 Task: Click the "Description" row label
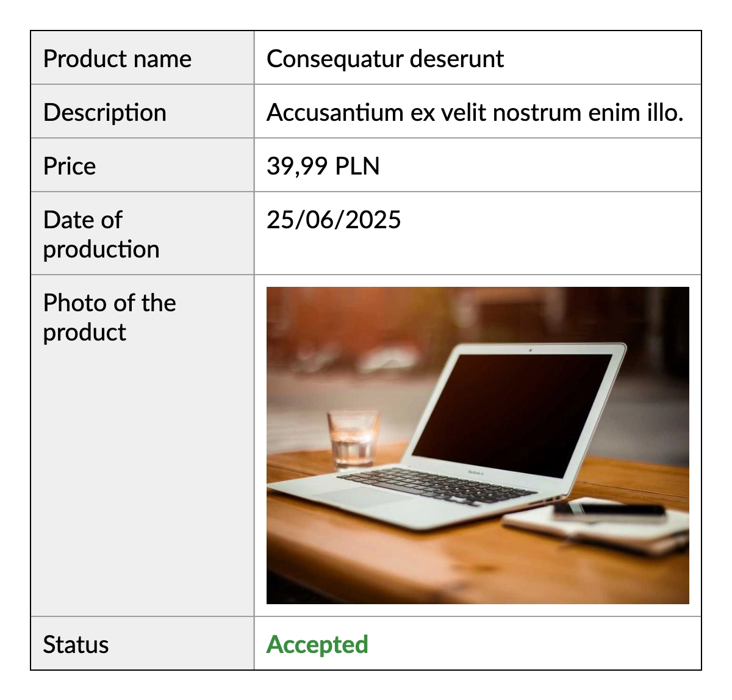pos(104,113)
